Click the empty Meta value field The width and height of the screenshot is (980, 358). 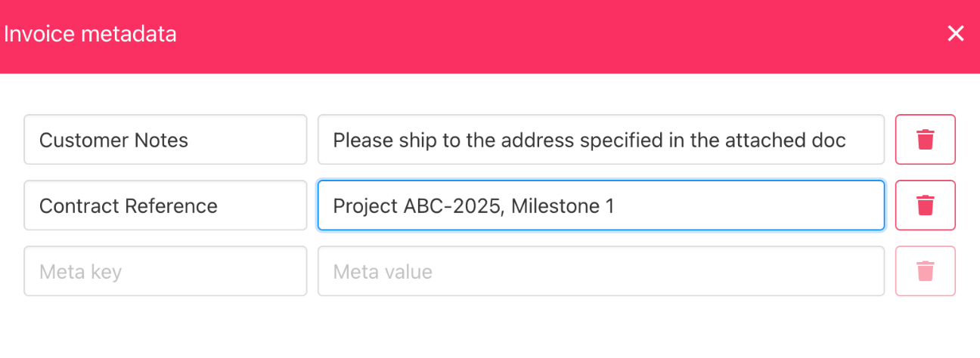601,271
